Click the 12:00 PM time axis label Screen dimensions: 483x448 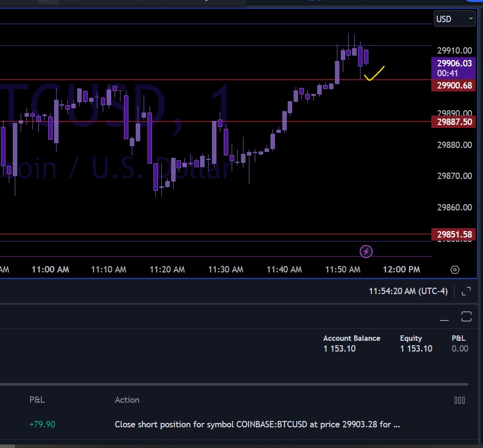[x=401, y=269]
